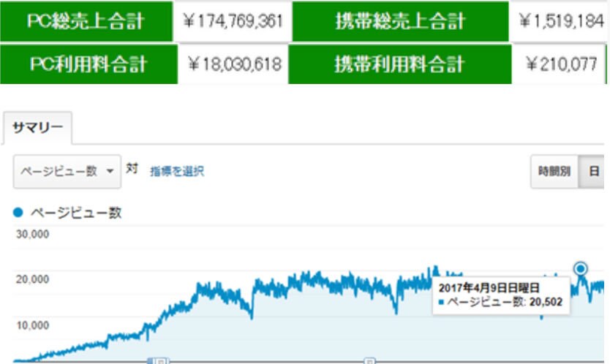610x364 pixels.
Task: Click the 携帯利用料合計 header cell
Action: tap(400, 64)
